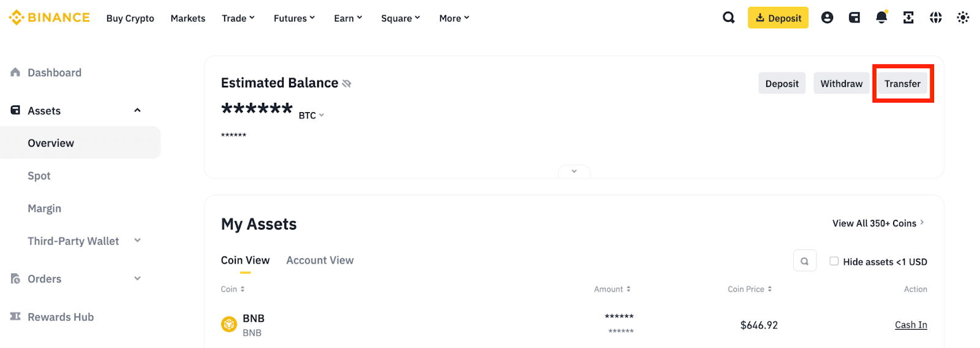Screen dimensions: 980x348
Task: Click the Transfer button
Action: click(x=902, y=84)
